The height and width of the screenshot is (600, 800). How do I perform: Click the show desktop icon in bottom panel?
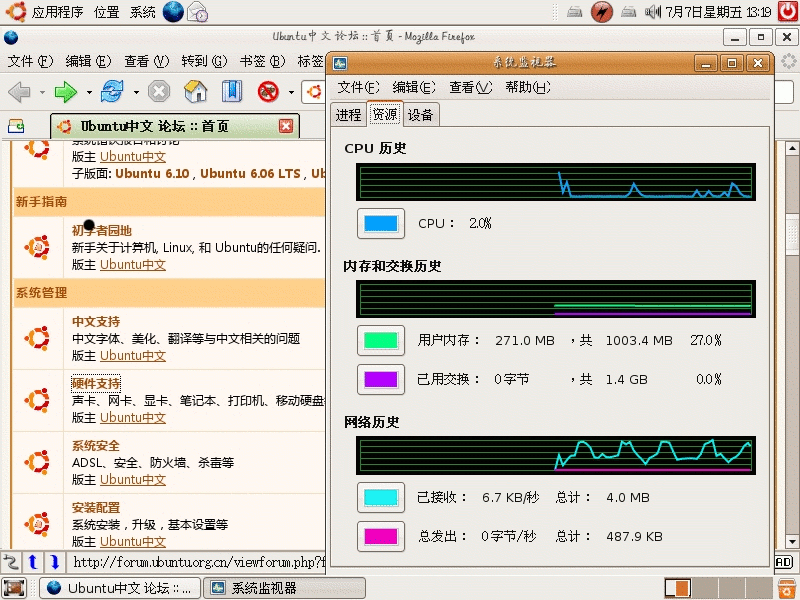[x=14, y=588]
